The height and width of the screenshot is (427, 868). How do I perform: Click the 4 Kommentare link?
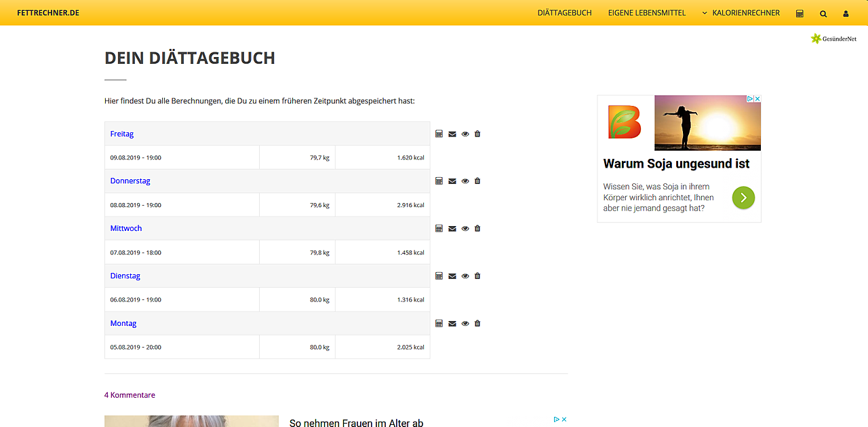tap(130, 395)
